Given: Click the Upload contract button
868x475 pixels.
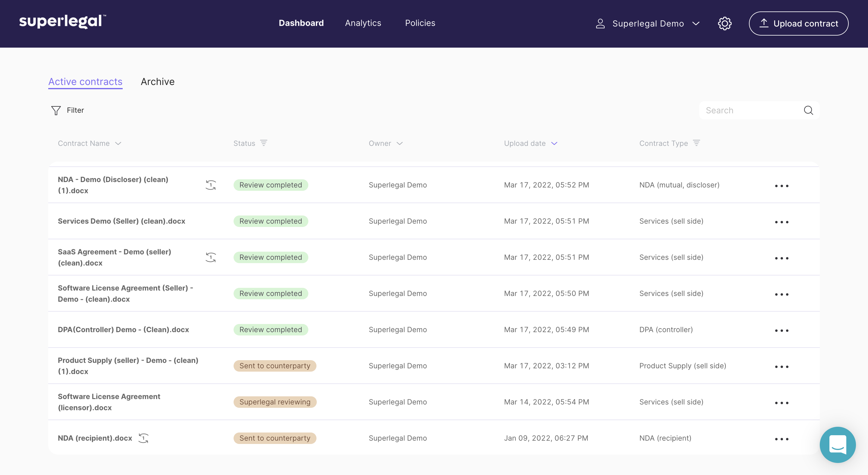Looking at the screenshot, I should [x=798, y=24].
